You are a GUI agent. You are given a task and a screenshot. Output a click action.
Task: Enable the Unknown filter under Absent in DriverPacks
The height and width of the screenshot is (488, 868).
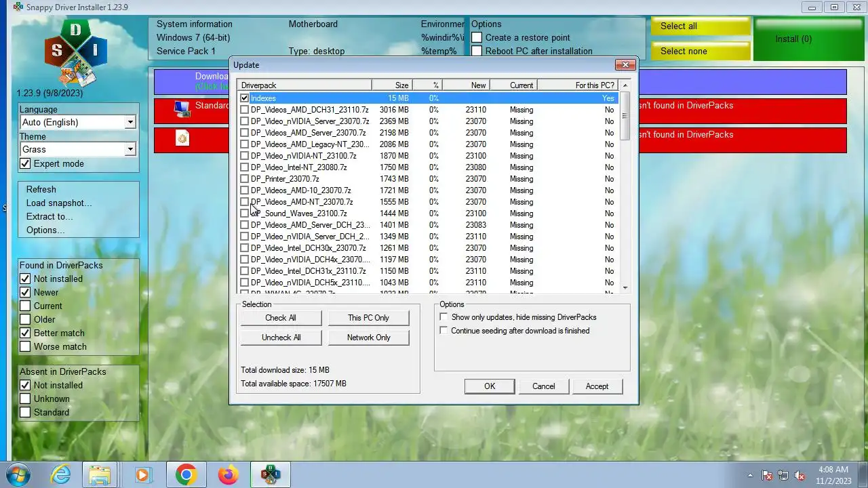tap(25, 399)
